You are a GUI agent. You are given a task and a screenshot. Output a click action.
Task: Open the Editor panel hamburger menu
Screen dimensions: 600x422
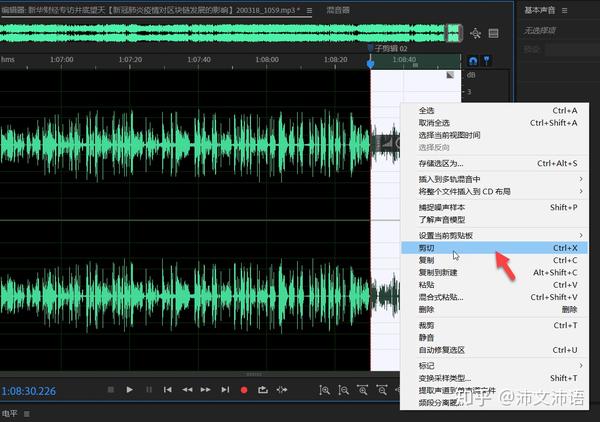point(309,10)
